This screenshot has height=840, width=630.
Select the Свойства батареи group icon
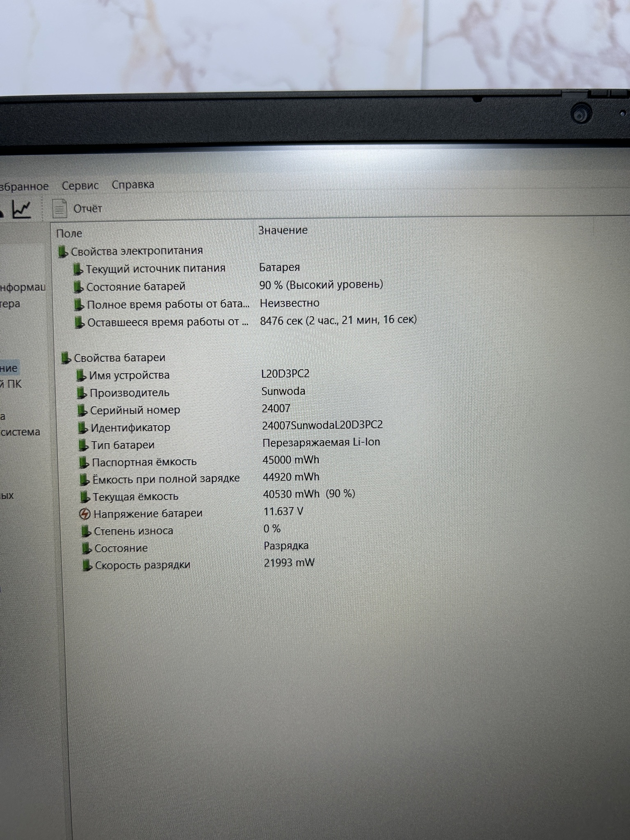66,358
